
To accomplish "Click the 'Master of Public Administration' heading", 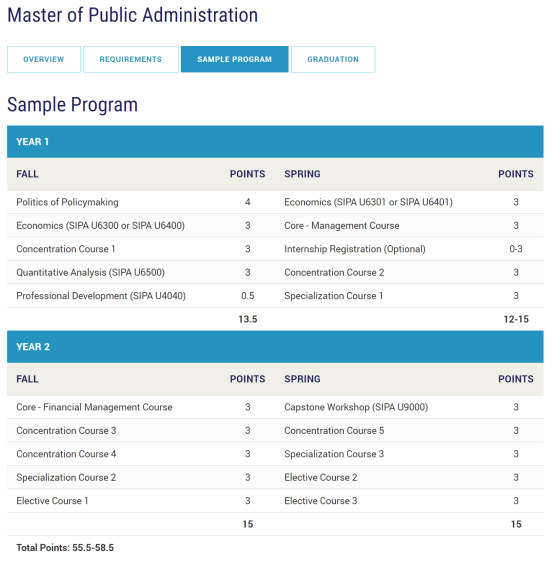I will click(133, 15).
